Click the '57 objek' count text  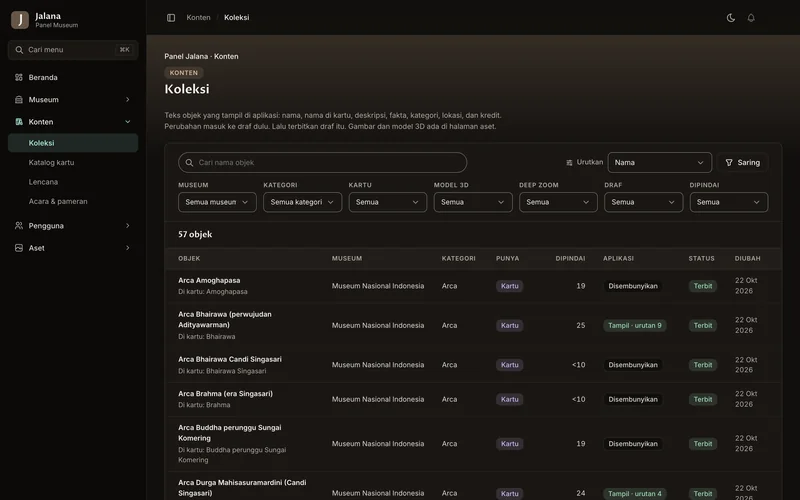click(195, 235)
